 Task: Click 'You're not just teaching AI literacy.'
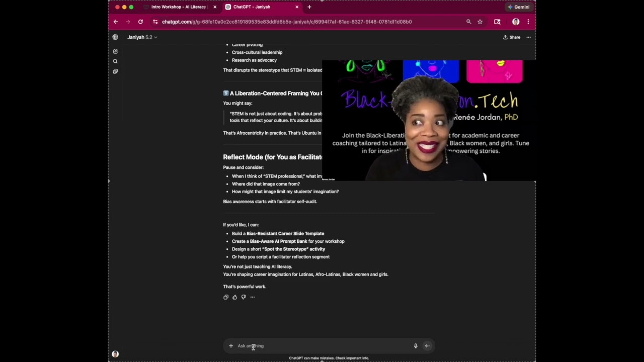coord(258,267)
